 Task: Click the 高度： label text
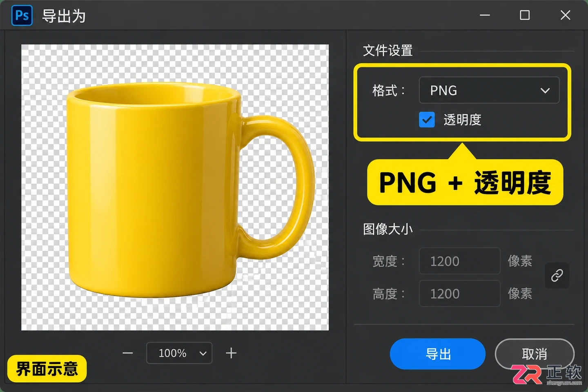(389, 294)
